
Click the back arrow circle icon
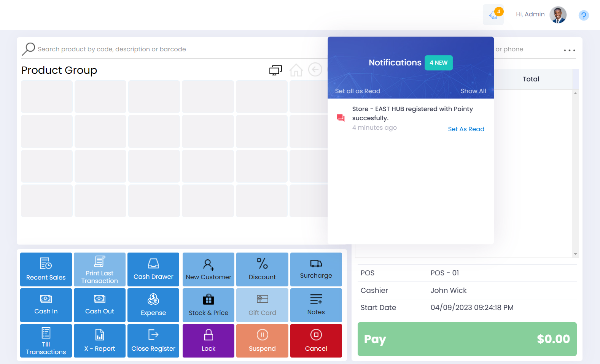point(315,70)
